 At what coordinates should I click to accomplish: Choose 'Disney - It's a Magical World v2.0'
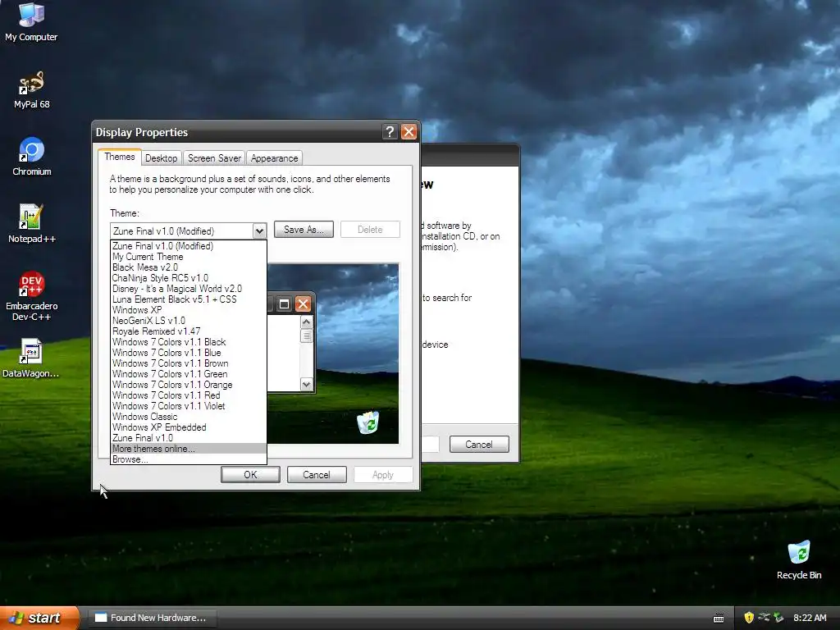[x=188, y=289]
